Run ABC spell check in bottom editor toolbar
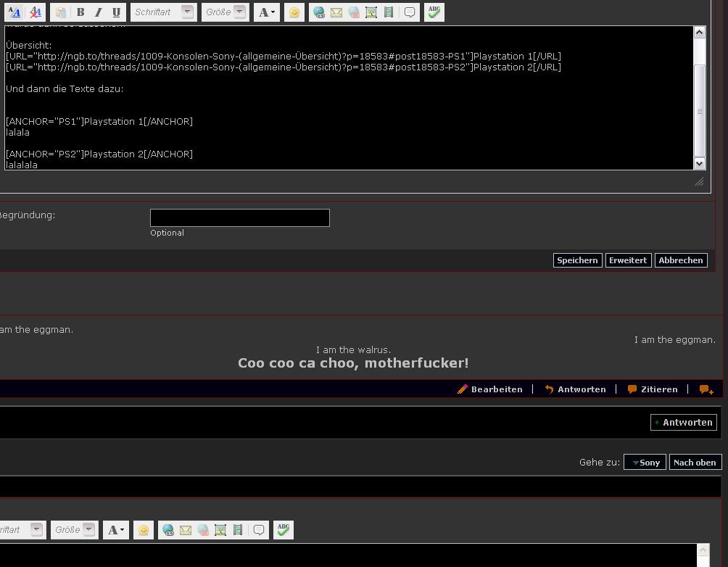This screenshot has width=728, height=567. coord(284,530)
